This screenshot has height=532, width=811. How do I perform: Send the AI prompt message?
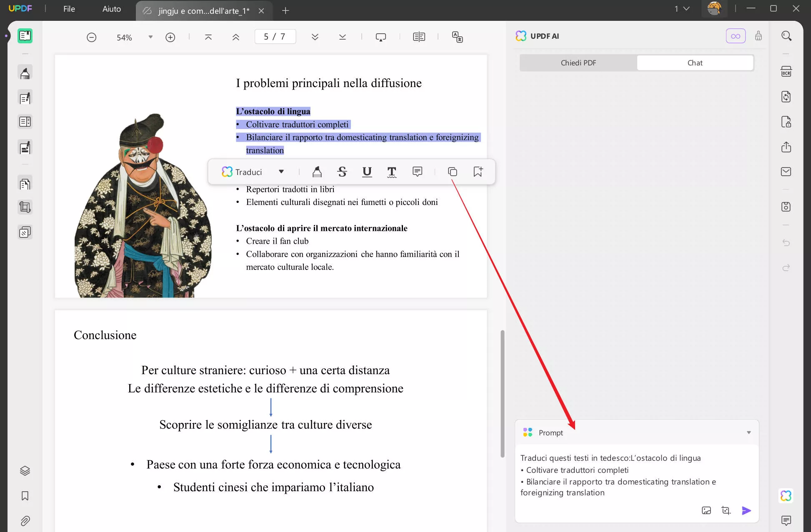746,510
